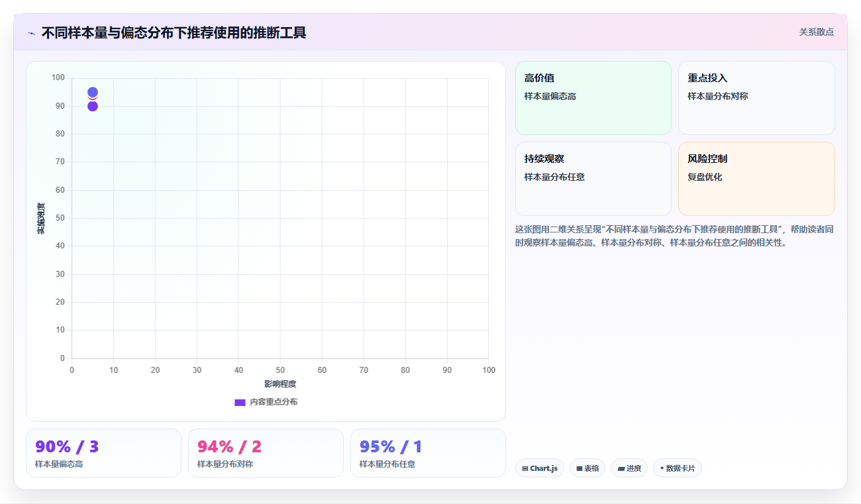Click the blue scatter point at 95
Image resolution: width=861 pixels, height=504 pixels.
[x=93, y=92]
